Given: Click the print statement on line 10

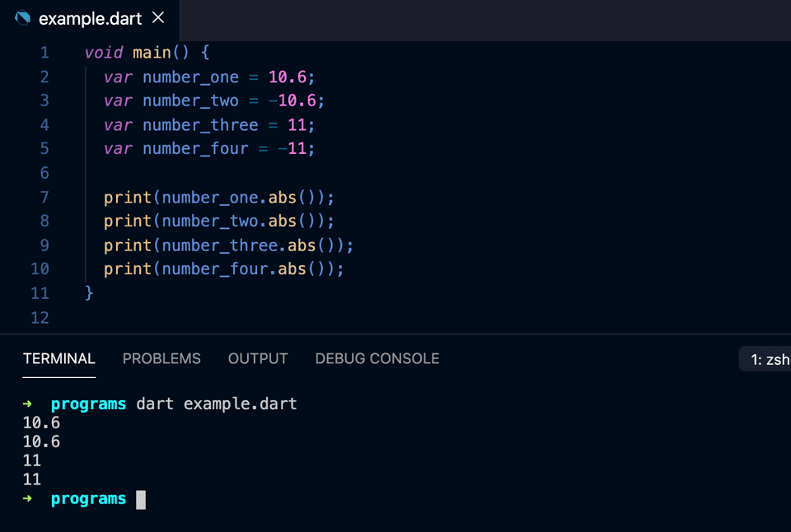Looking at the screenshot, I should [x=222, y=268].
